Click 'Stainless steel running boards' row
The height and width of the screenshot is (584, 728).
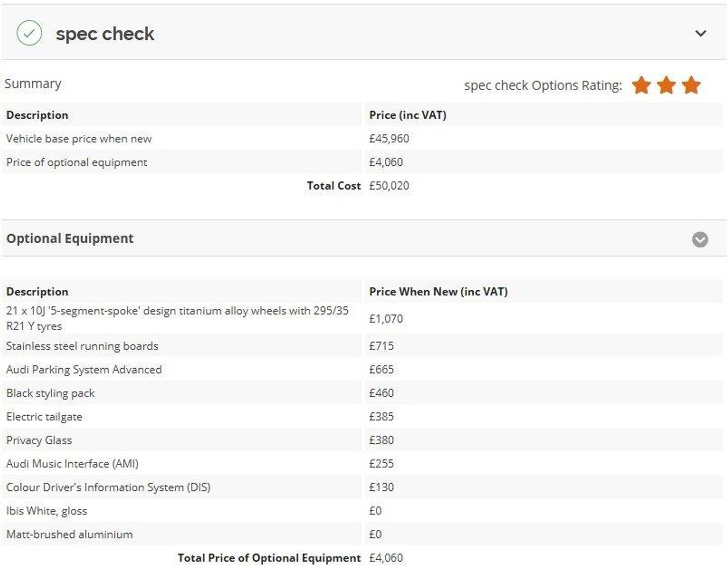362,346
